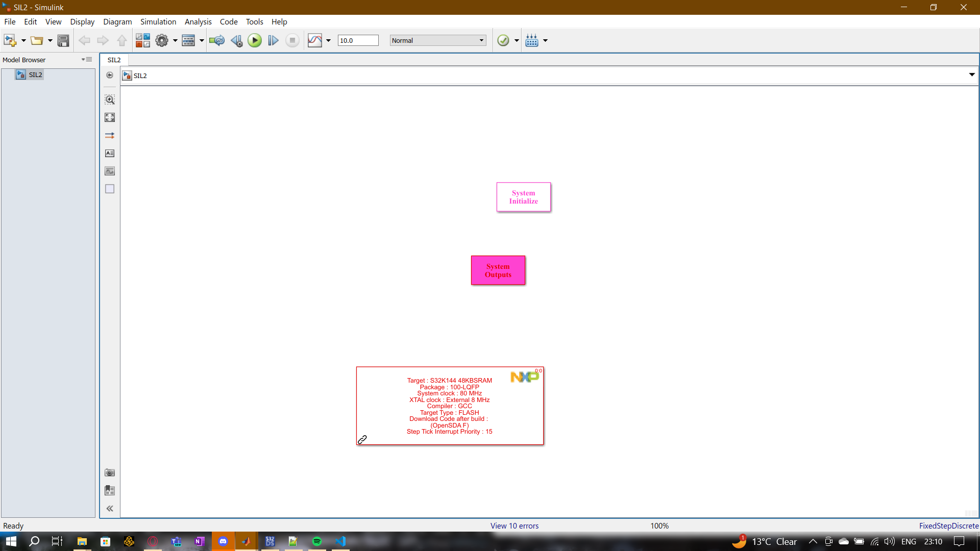Expand the breadcrumb dropdown at top right
This screenshot has height=551, width=980.
tap(972, 74)
